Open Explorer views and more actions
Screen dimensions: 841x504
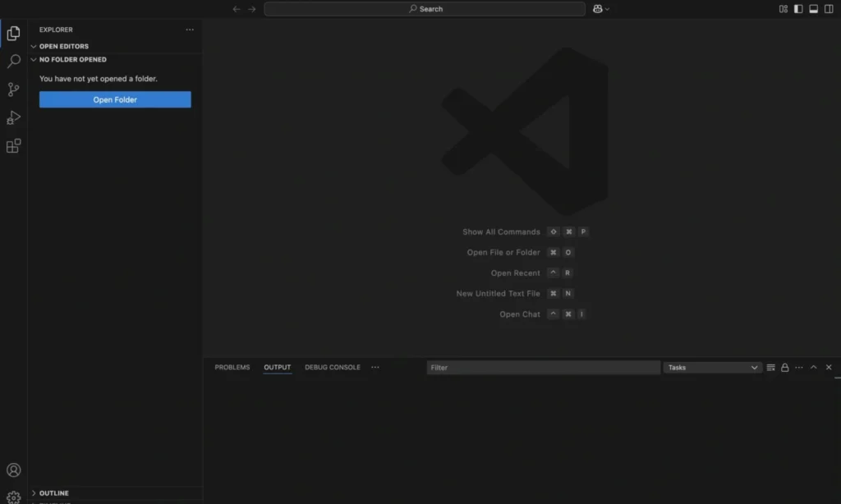point(190,30)
